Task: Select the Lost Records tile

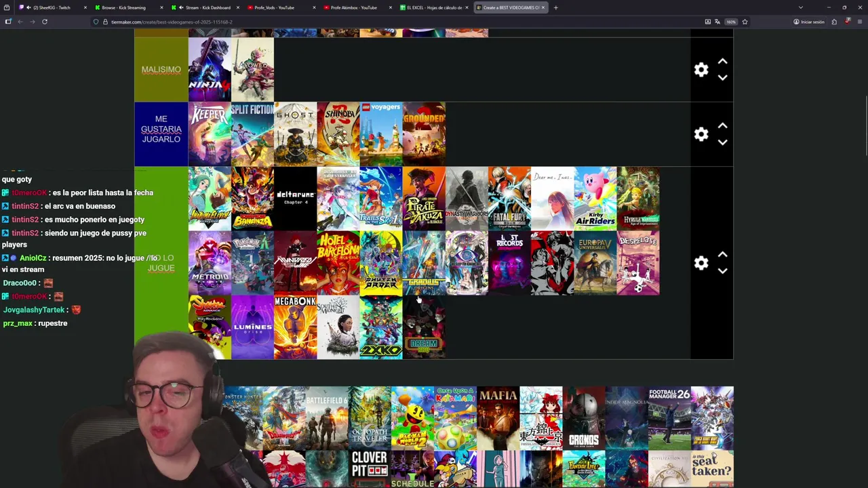Action: pyautogui.click(x=509, y=263)
